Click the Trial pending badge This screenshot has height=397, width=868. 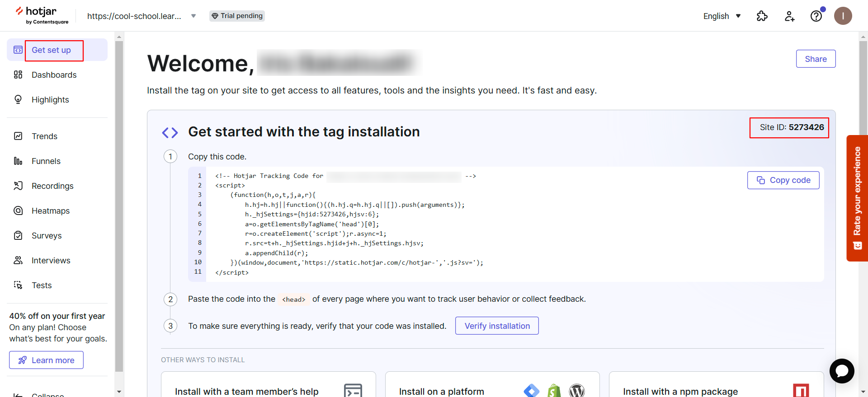click(237, 16)
